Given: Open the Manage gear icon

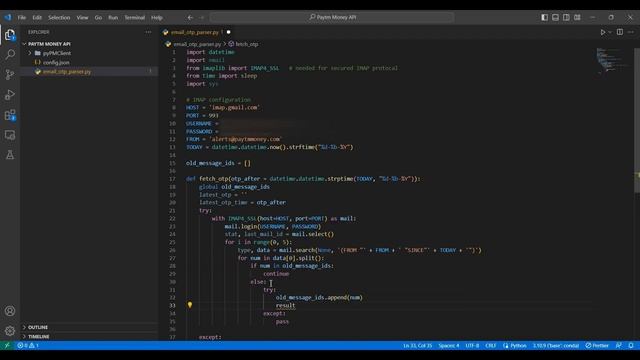Looking at the screenshot, I should point(10,331).
